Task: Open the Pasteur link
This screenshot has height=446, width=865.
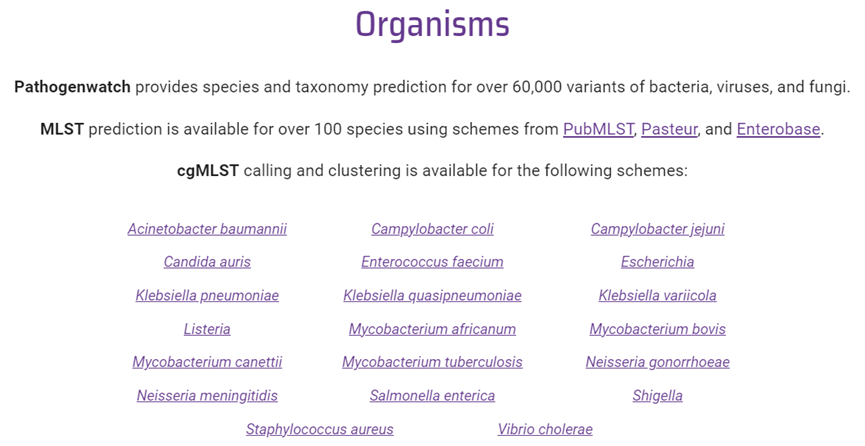Action: click(x=669, y=129)
